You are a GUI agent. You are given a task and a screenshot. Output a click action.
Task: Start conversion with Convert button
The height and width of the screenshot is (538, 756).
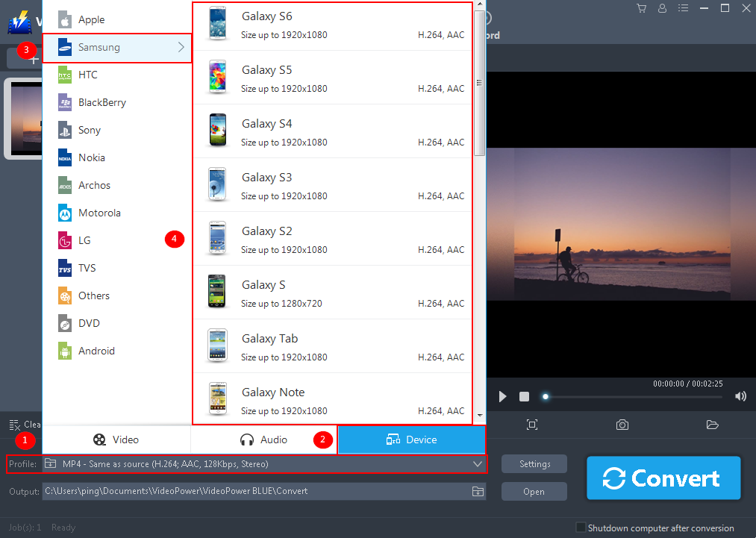point(663,478)
